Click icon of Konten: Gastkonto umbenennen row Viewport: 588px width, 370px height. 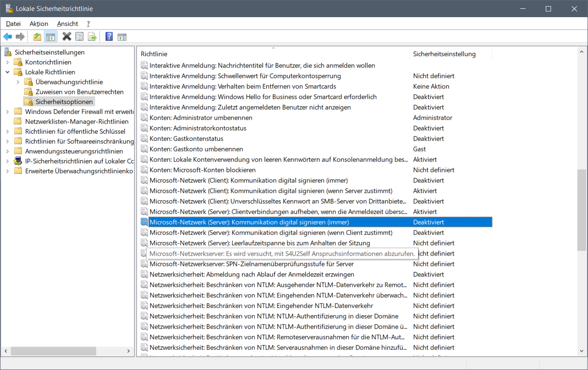(144, 149)
